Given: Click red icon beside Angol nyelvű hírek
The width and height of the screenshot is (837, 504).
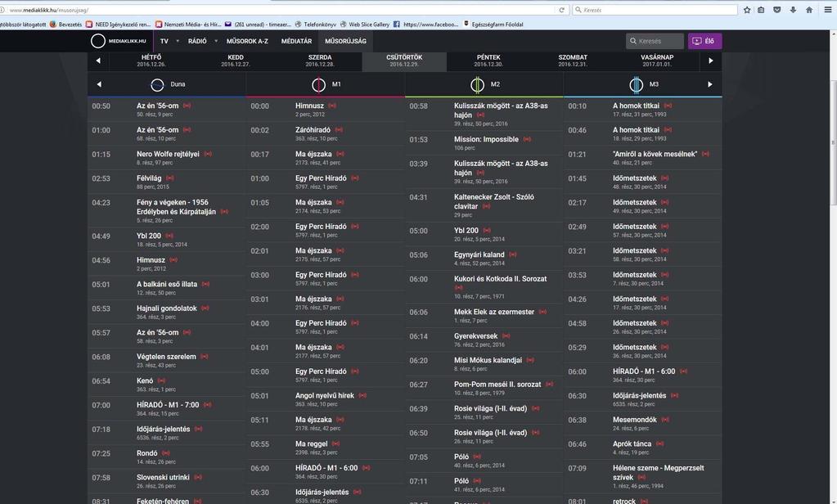Looking at the screenshot, I should pyautogui.click(x=362, y=396).
